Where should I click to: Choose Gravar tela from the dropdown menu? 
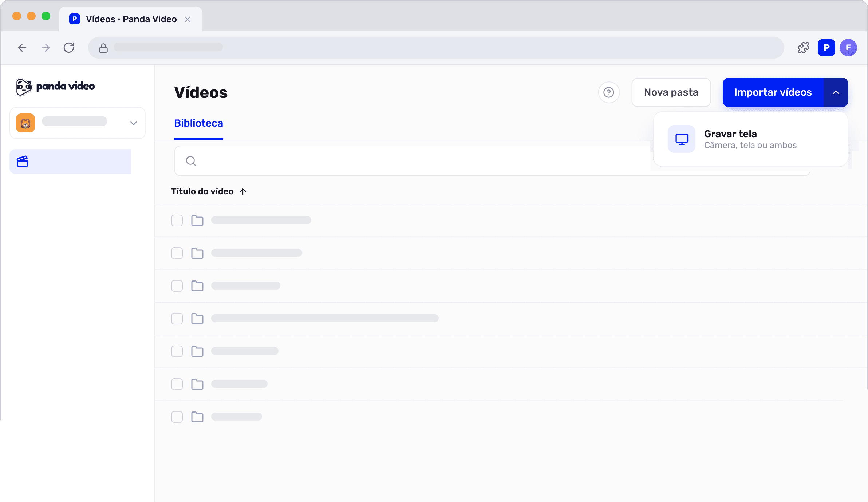[x=751, y=139]
